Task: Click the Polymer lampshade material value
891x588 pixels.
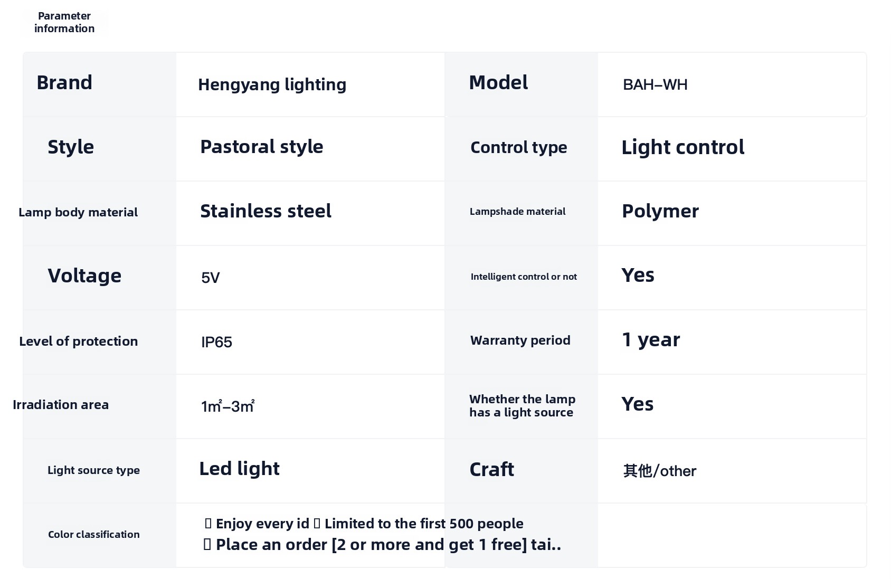Action: [x=660, y=211]
